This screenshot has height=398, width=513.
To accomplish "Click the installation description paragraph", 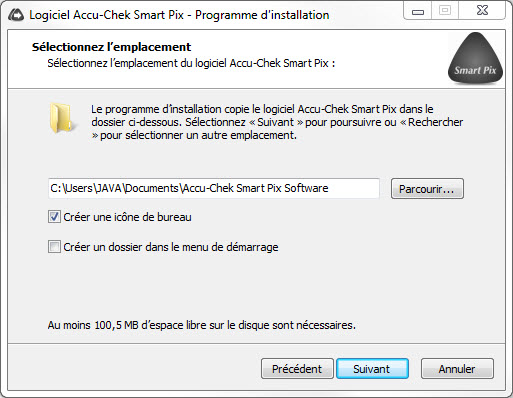I will coord(277,122).
